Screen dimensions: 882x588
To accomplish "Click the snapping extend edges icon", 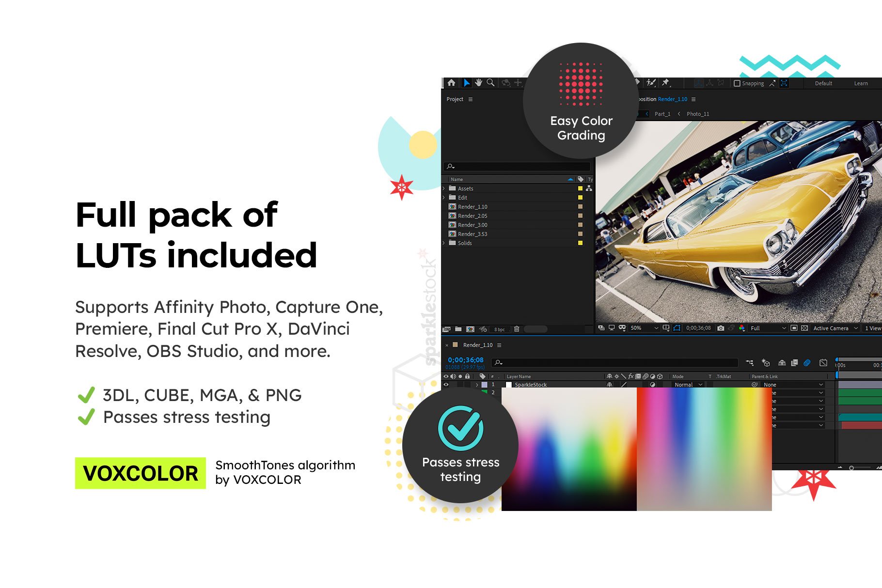I will coord(772,83).
